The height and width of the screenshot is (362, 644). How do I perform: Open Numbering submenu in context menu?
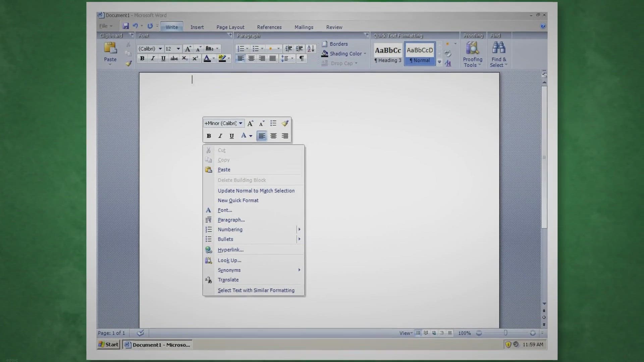pos(254,230)
